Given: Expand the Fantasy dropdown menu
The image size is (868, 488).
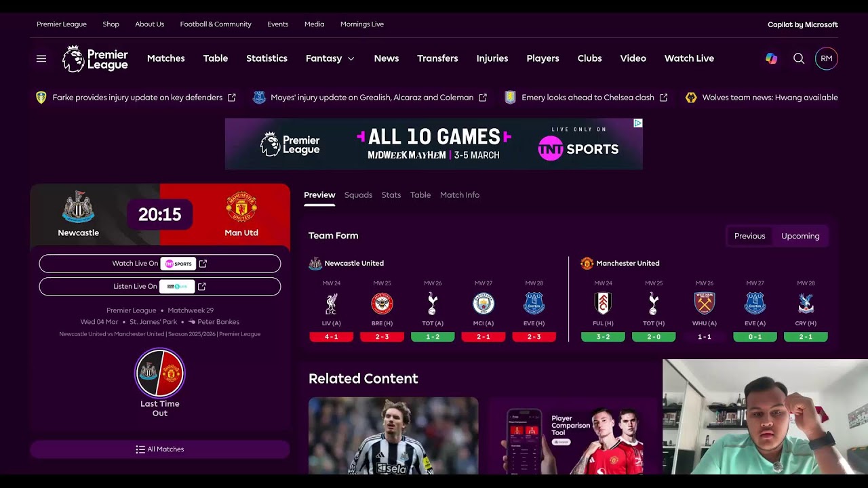Looking at the screenshot, I should pyautogui.click(x=330, y=58).
